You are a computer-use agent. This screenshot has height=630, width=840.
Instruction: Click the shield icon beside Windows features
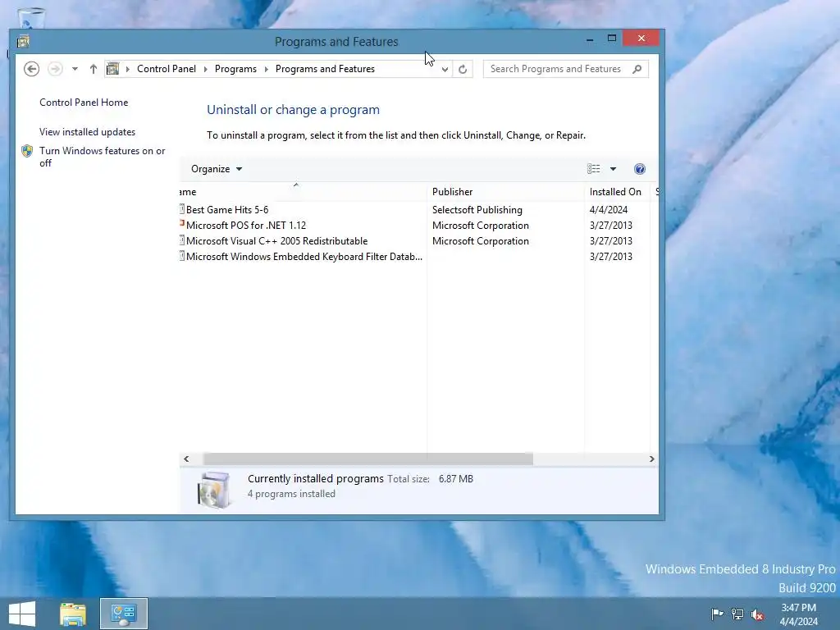pos(27,151)
